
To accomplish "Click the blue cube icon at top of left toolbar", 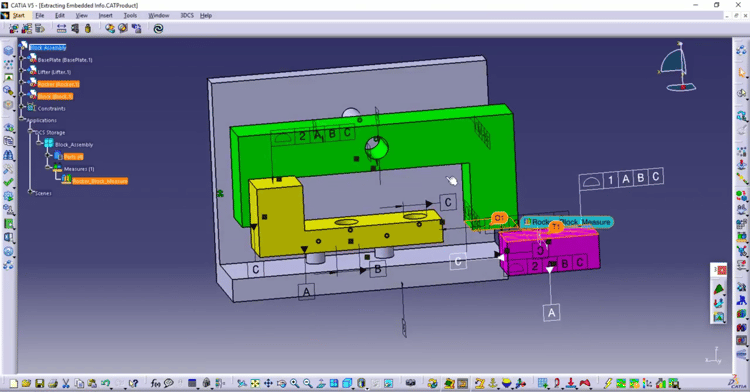I will pos(8,51).
